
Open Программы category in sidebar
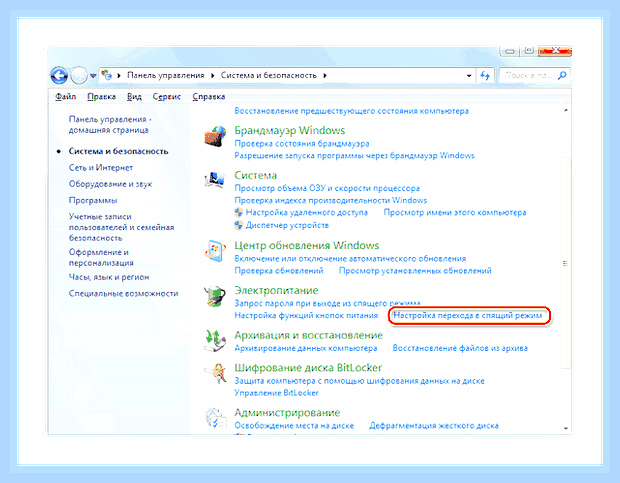pyautogui.click(x=93, y=200)
